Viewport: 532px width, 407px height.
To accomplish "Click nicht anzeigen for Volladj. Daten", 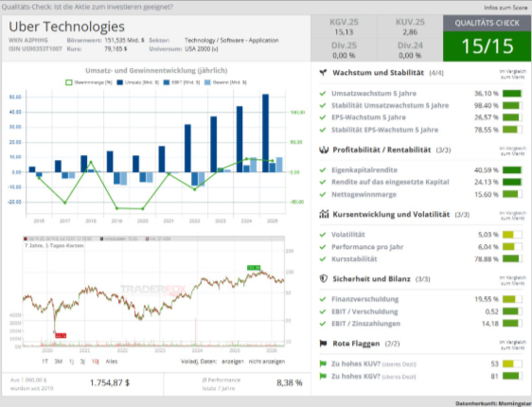I will point(267,362).
